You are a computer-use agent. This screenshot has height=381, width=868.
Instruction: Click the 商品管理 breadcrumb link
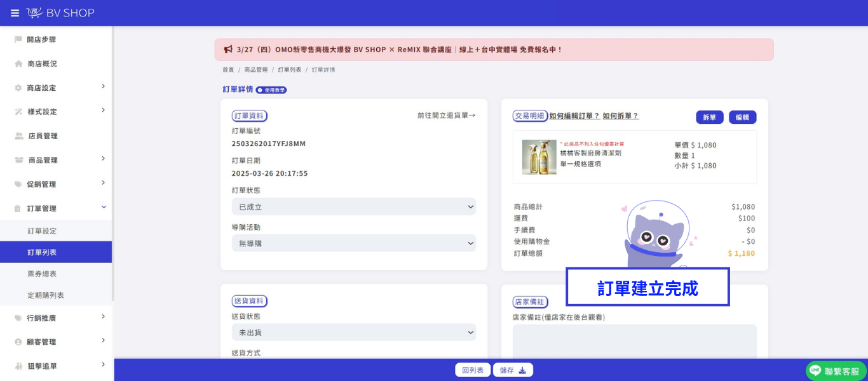256,70
